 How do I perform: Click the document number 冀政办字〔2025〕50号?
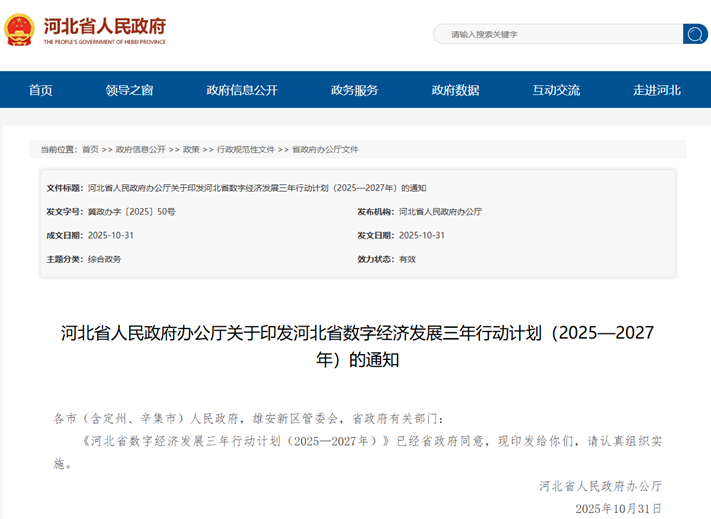click(x=131, y=212)
